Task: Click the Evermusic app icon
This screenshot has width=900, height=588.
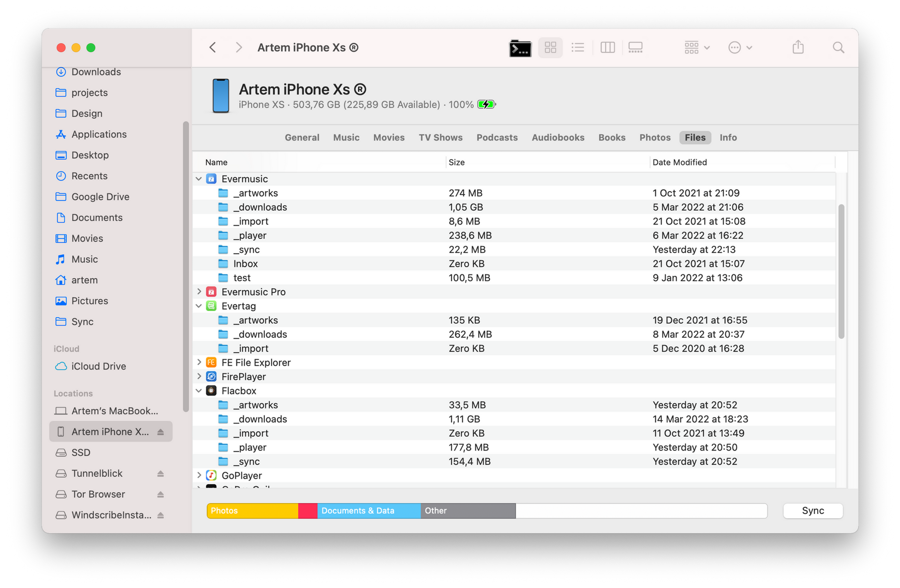Action: pos(211,178)
